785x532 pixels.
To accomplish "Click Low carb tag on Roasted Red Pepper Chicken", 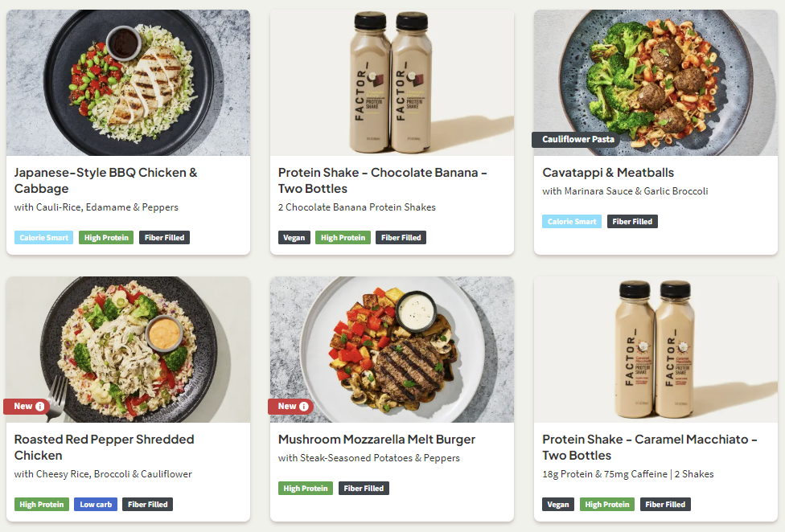I will 96,505.
